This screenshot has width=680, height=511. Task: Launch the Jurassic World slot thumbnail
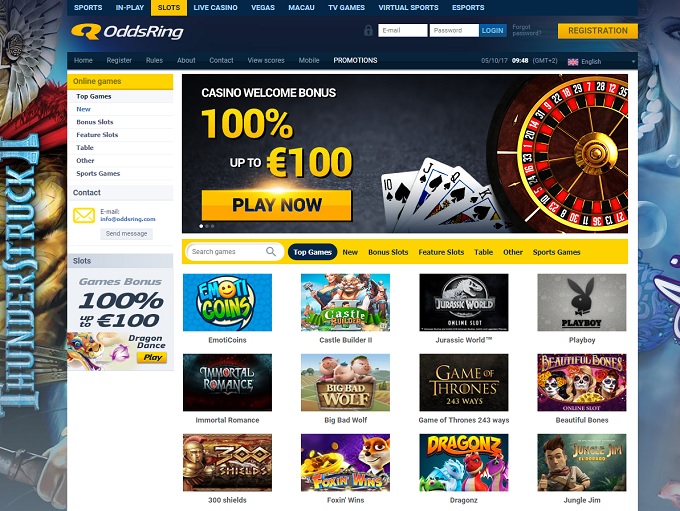(x=464, y=302)
